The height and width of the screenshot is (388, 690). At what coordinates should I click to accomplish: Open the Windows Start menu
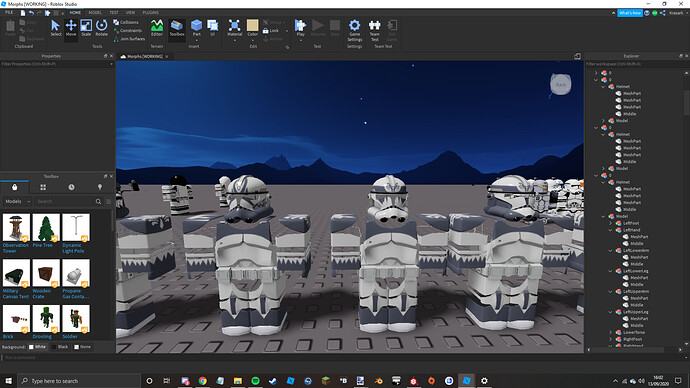coord(8,381)
